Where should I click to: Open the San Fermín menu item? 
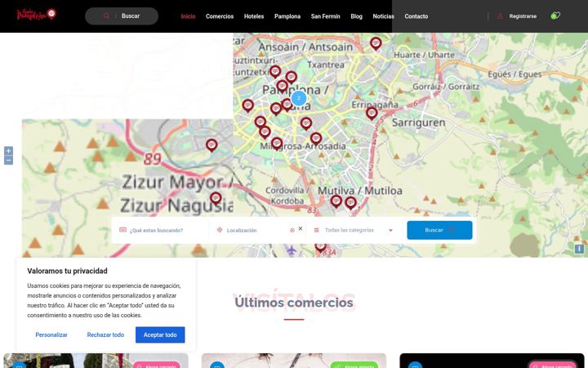click(x=326, y=16)
